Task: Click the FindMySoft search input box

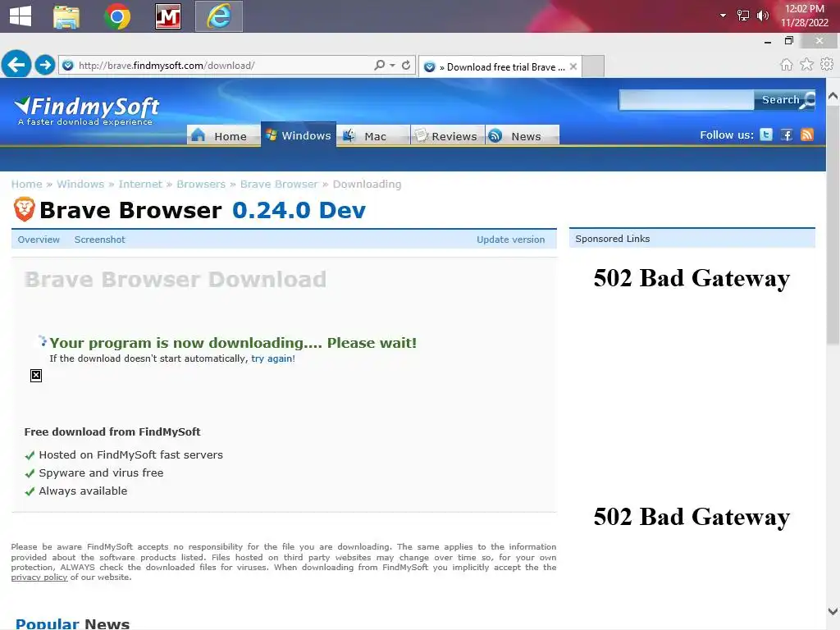Action: [x=687, y=99]
